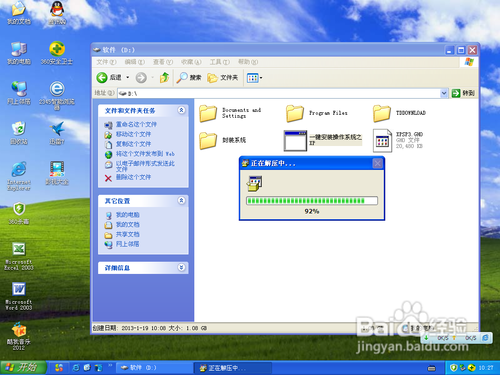
Task: Go to 网上邻居 in other places
Action: coord(127,244)
